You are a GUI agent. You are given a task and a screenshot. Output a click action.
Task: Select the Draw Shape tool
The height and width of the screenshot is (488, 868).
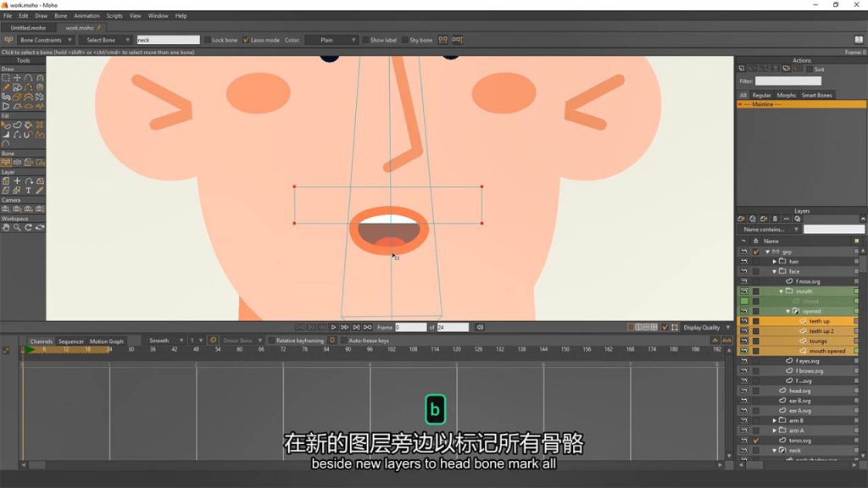click(x=17, y=87)
